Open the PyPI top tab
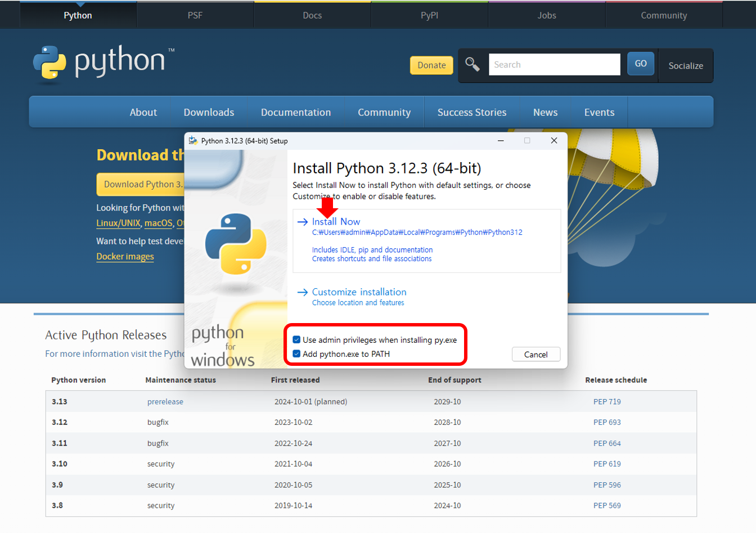 (x=430, y=15)
